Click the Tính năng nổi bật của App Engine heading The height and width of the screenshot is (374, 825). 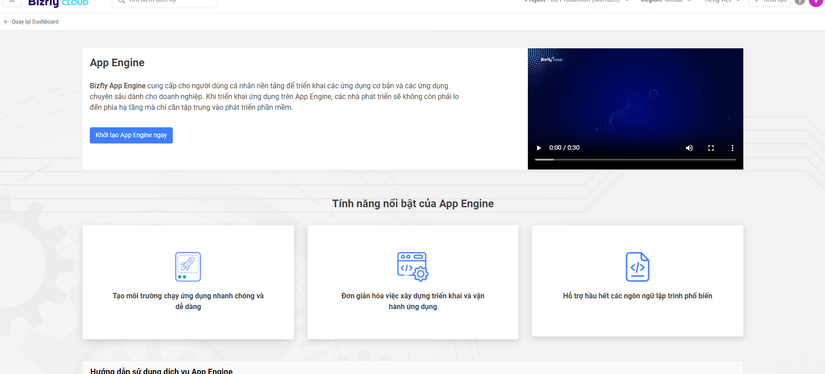pyautogui.click(x=413, y=204)
